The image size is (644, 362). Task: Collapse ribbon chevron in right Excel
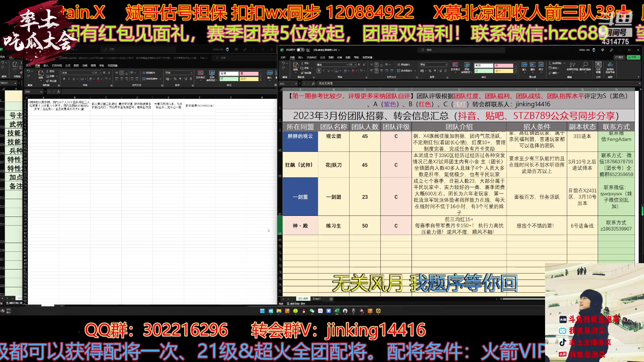tap(639, 77)
